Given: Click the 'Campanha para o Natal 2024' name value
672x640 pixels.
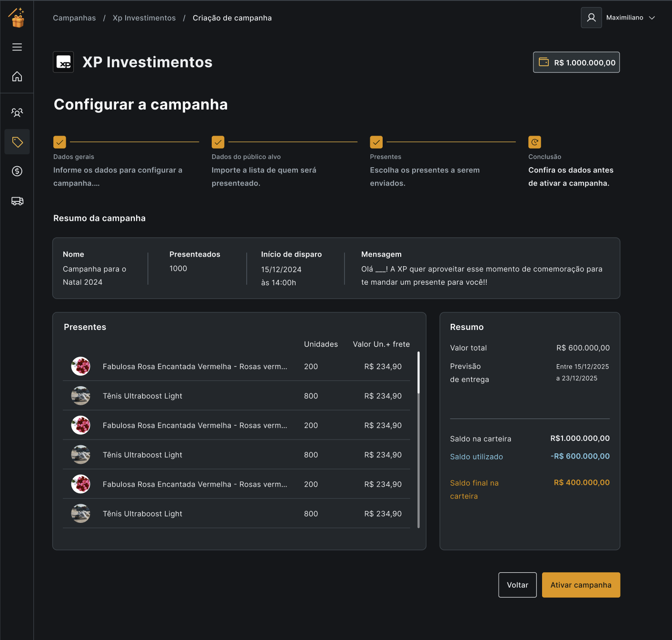Looking at the screenshot, I should click(x=95, y=276).
